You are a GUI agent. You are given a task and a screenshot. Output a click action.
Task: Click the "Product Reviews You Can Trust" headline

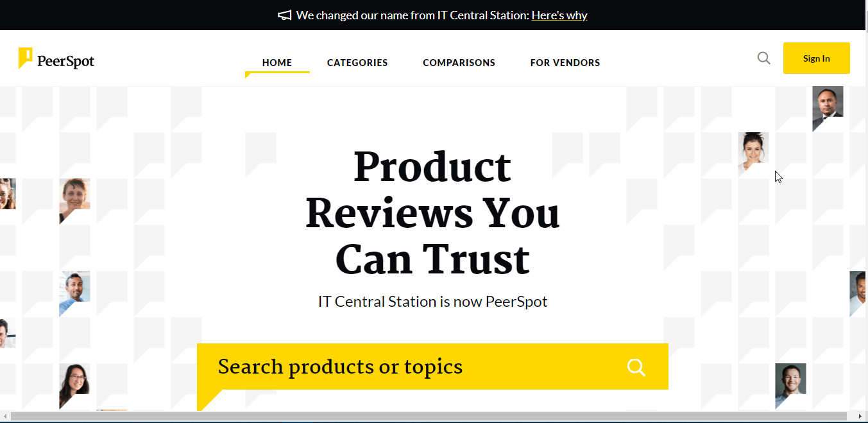pyautogui.click(x=432, y=212)
